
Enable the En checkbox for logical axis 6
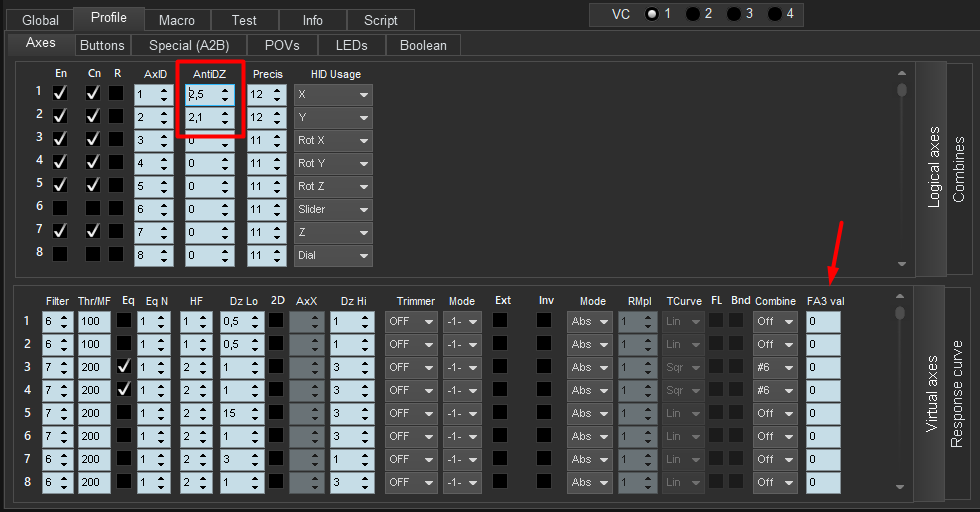60,209
